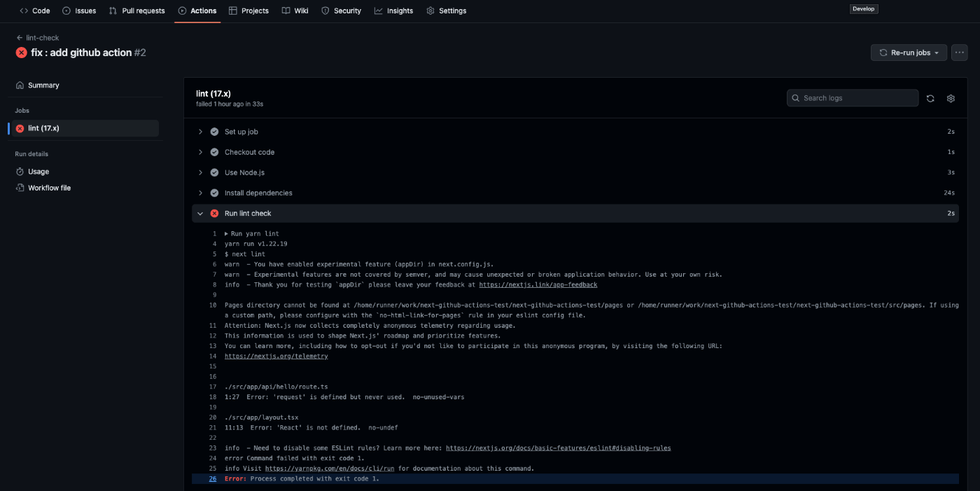The image size is (980, 491).
Task: Open the Code tab
Action: pyautogui.click(x=35, y=11)
